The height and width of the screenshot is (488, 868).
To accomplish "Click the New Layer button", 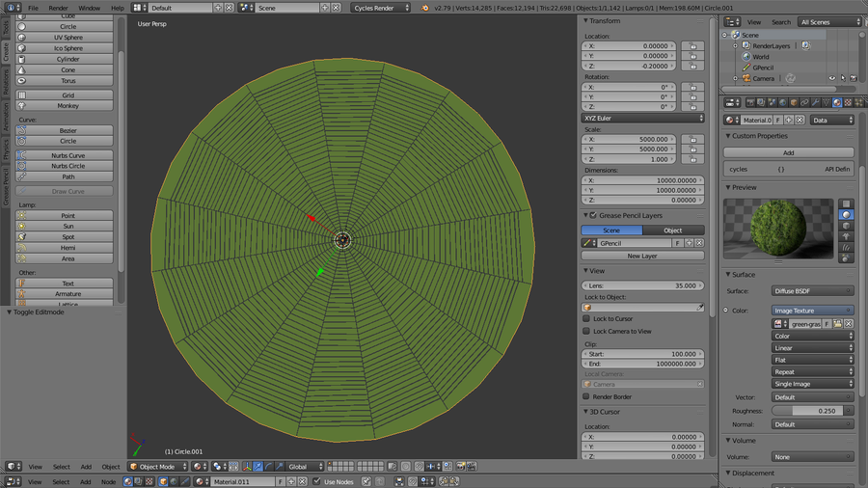I will (x=642, y=257).
